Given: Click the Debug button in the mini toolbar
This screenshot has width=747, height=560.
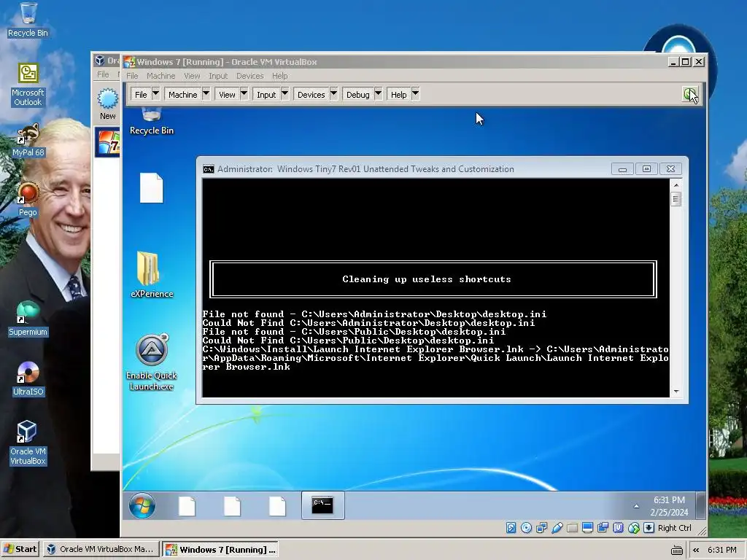Looking at the screenshot, I should [357, 94].
